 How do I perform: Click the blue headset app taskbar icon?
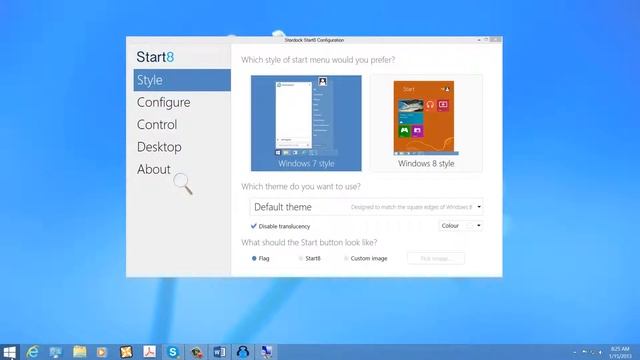pos(243,352)
